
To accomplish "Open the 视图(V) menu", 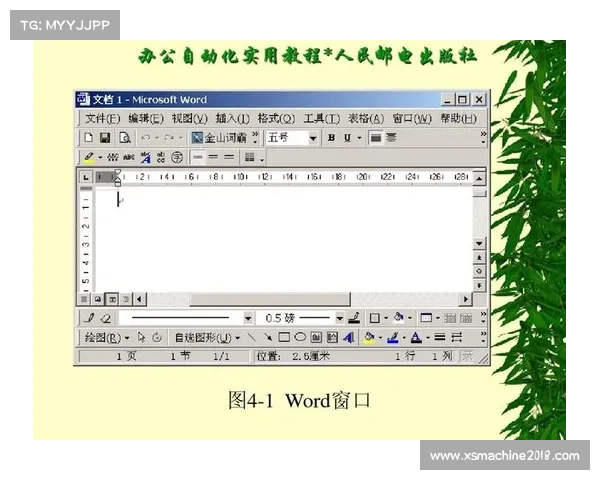I will pos(189,118).
